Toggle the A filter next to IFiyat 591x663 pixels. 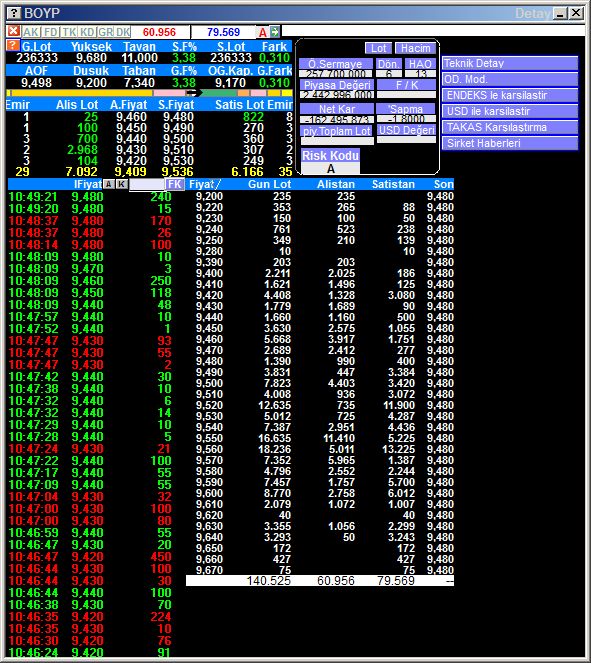[109, 184]
